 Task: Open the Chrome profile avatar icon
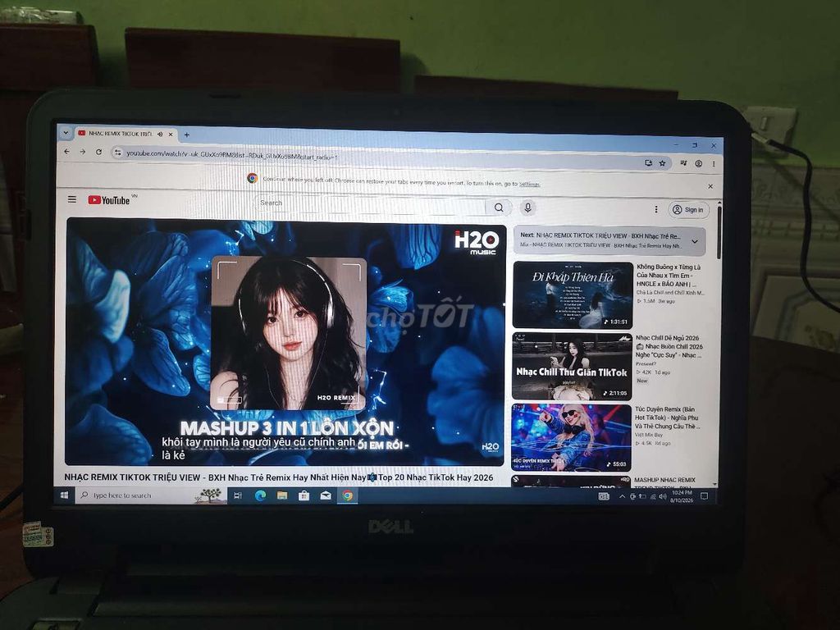point(699,163)
